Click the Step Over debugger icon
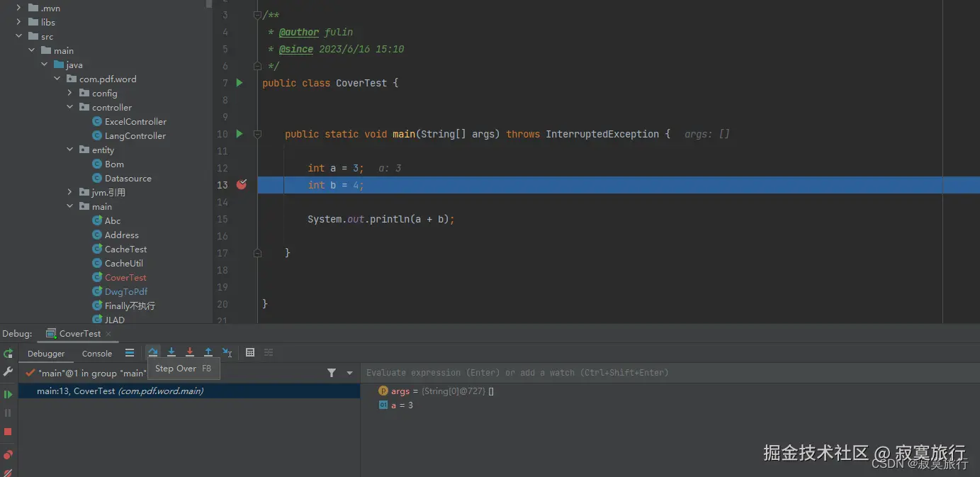The width and height of the screenshot is (980, 477). [x=153, y=352]
